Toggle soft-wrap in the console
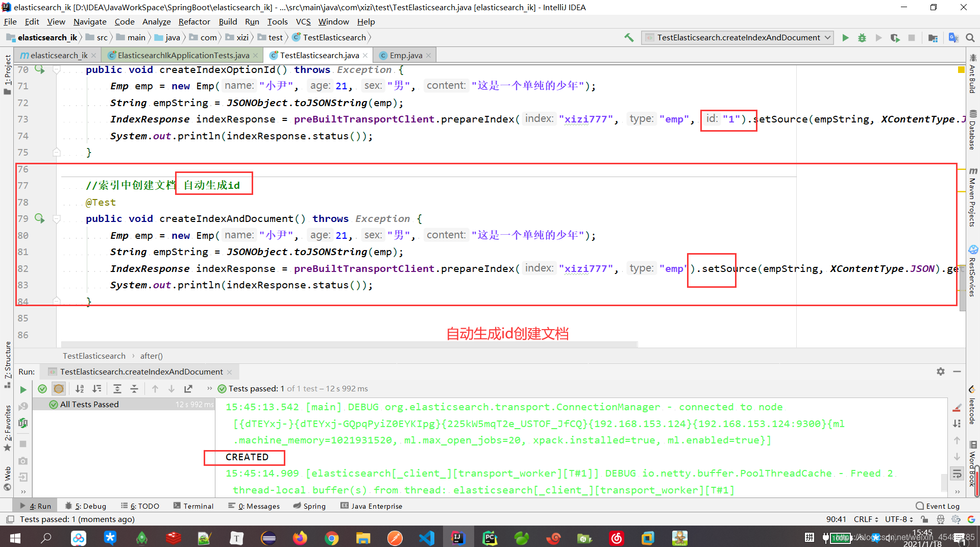Screen dimensions: 980x547 (x=957, y=474)
